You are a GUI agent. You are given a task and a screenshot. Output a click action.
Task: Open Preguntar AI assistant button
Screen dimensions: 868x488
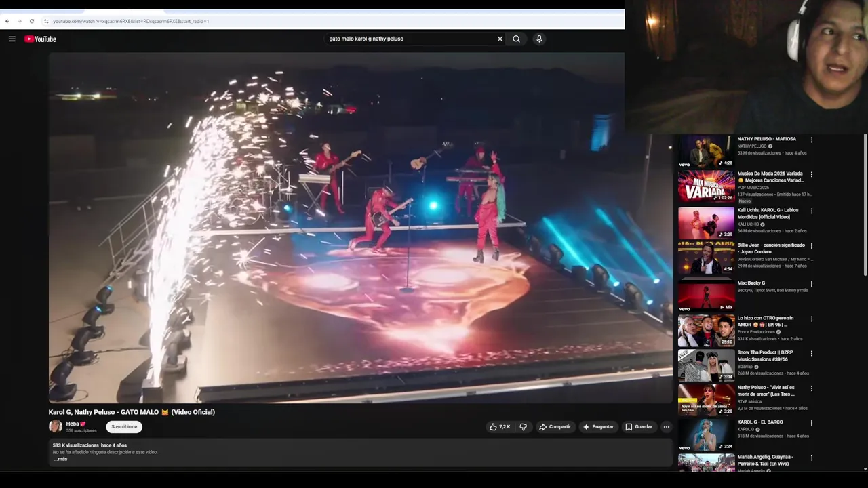click(598, 427)
